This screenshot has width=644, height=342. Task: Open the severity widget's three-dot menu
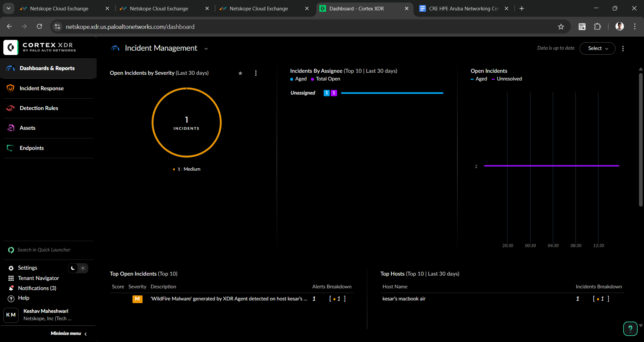(256, 73)
